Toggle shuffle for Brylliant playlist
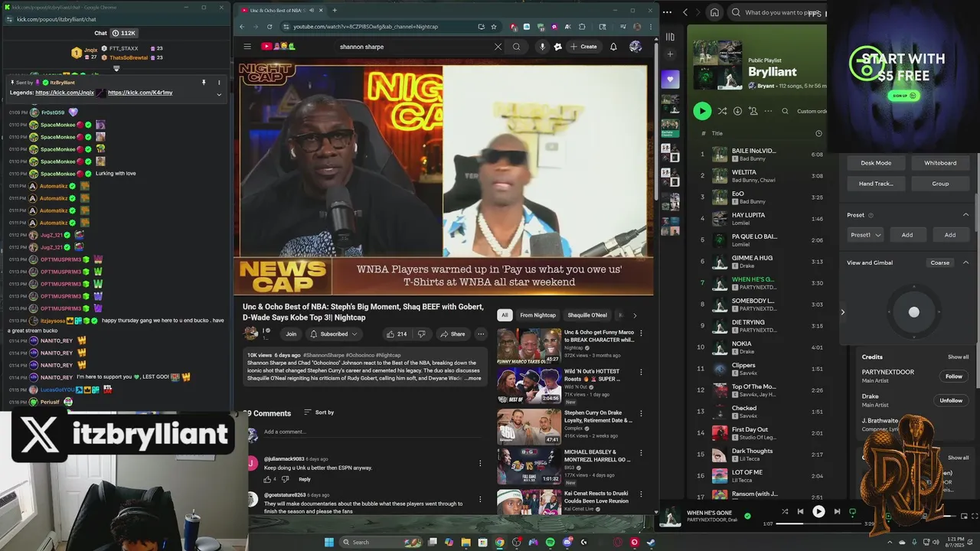The image size is (980, 551). pyautogui.click(x=722, y=111)
